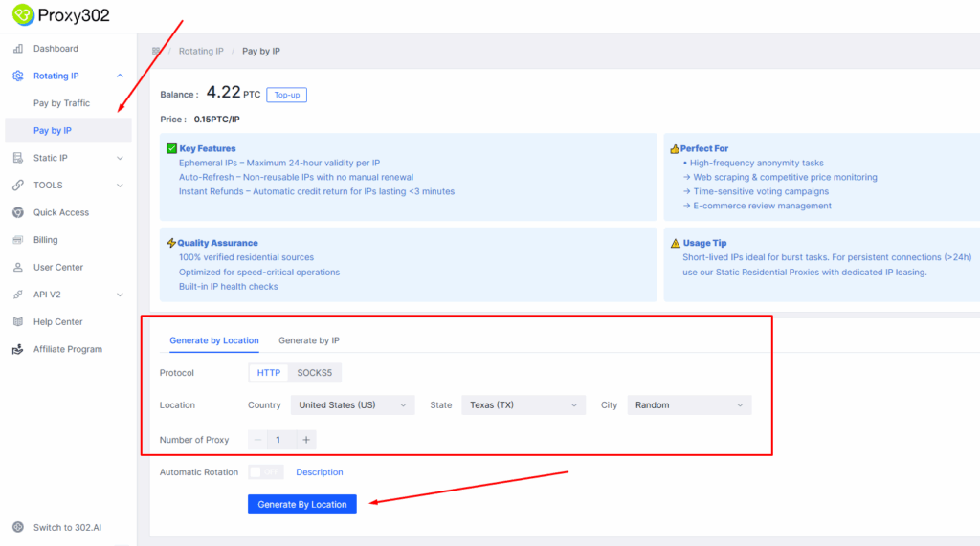Click the Quick Access browser icon
The image size is (980, 546).
click(x=18, y=212)
